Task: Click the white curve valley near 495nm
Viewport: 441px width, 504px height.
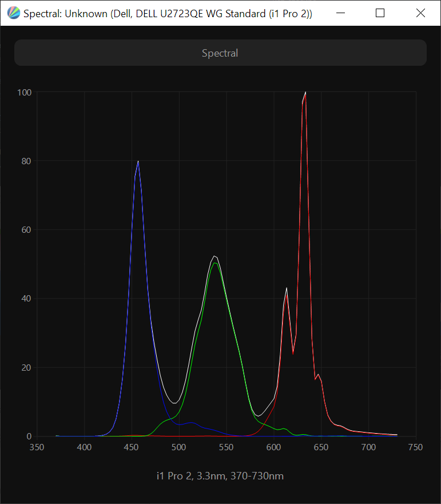Action: tap(174, 403)
